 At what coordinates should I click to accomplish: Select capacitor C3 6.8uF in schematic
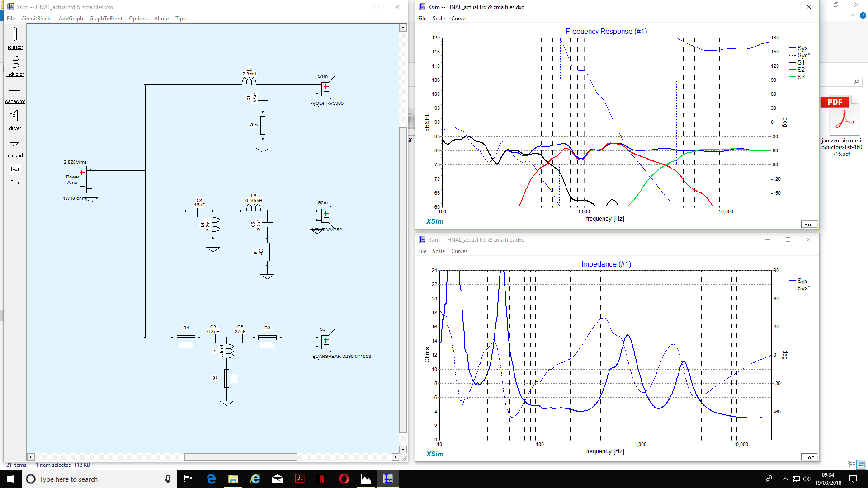213,338
